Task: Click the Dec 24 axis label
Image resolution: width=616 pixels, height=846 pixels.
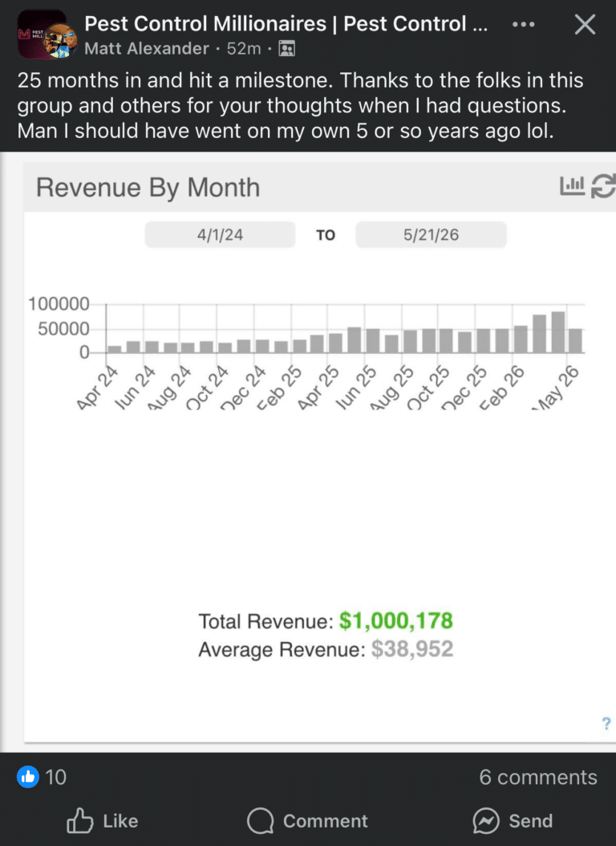Action: (244, 388)
